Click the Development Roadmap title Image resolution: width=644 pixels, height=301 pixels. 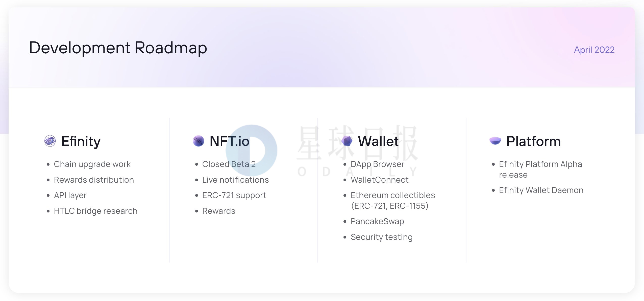pos(118,48)
